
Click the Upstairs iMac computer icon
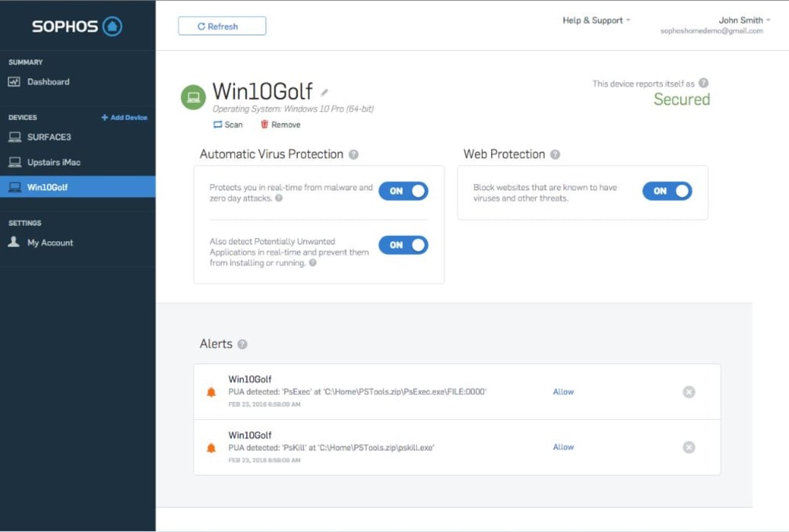[x=15, y=162]
